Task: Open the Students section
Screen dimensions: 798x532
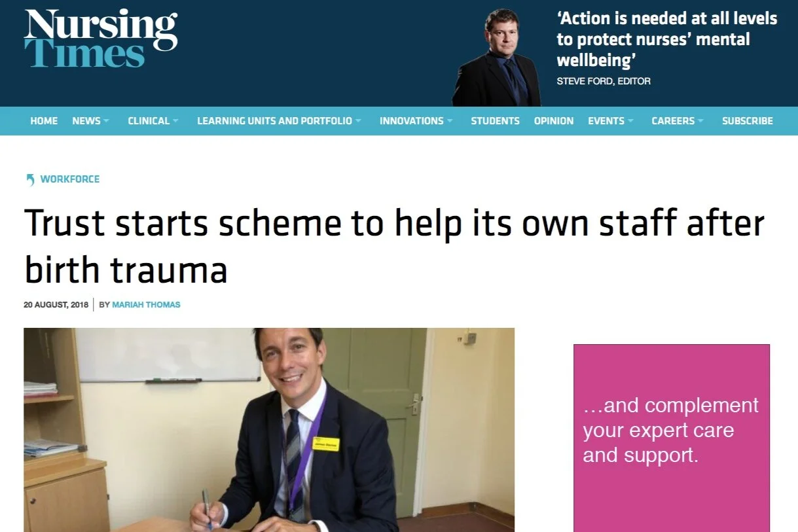Action: point(495,121)
